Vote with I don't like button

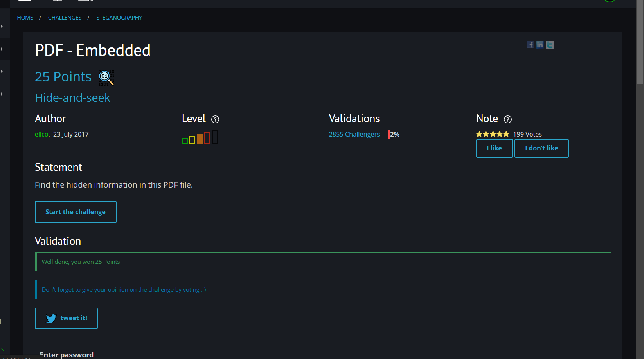pyautogui.click(x=541, y=148)
